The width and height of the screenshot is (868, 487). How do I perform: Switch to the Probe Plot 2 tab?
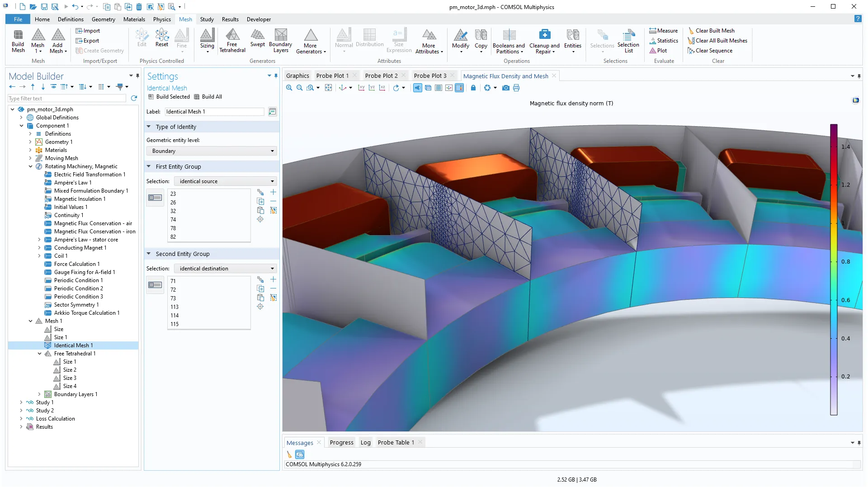[x=381, y=76]
